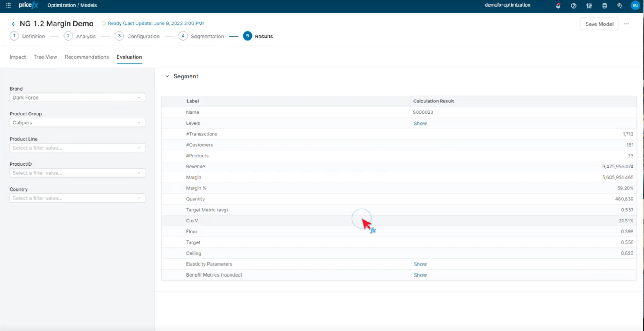Screen dimensions: 644x331
Task: Click the back arrow beside model name
Action: click(13, 24)
